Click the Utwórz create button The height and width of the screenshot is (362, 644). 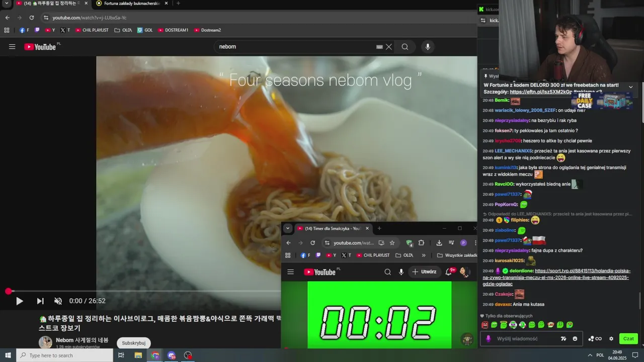pos(424,272)
